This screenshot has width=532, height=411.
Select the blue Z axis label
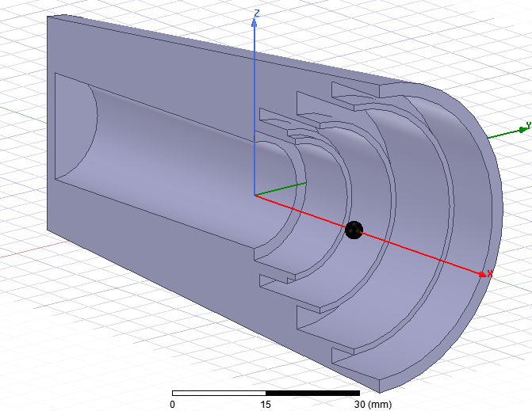257,13
